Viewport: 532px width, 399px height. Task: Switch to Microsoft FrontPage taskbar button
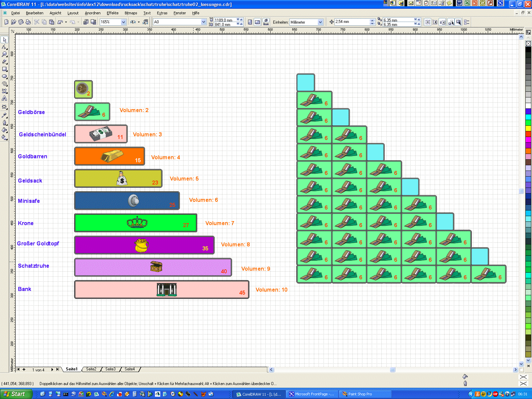pos(312,394)
